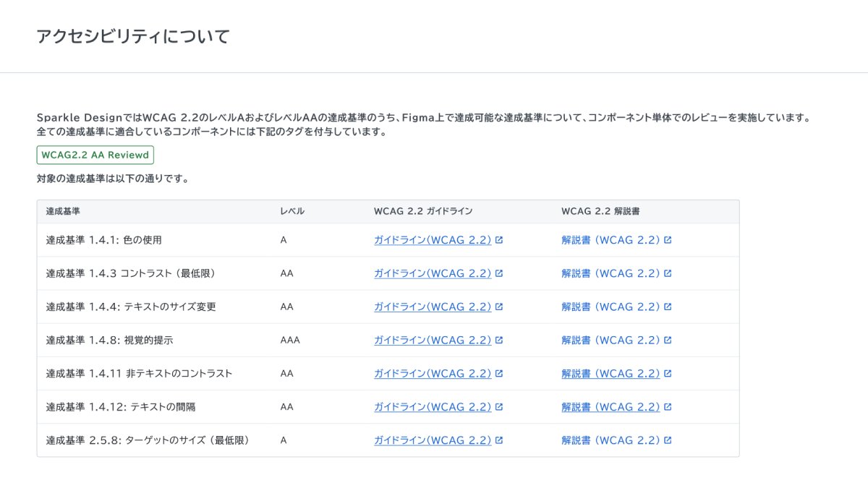868x488 pixels.
Task: Click the external link icon beside 2.5.8 解説書
Action: [x=669, y=440]
